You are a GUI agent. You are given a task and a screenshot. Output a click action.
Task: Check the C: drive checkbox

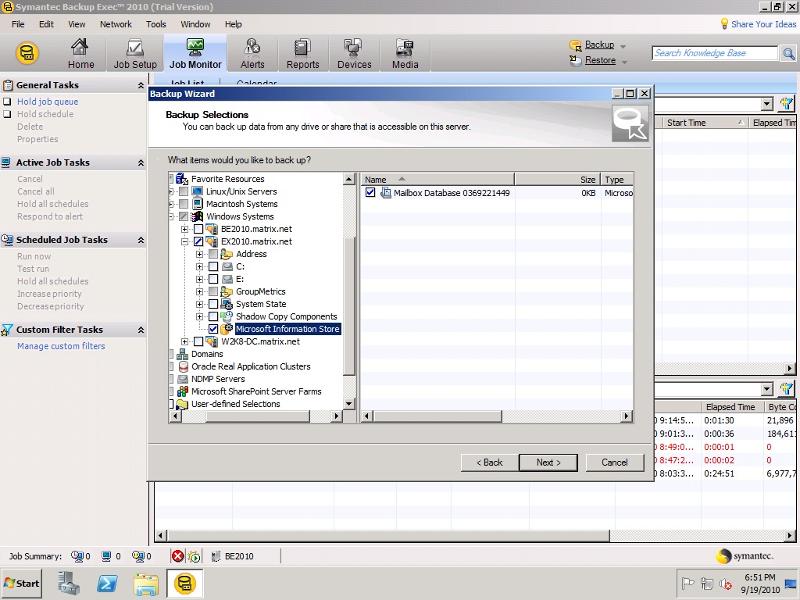coord(213,266)
